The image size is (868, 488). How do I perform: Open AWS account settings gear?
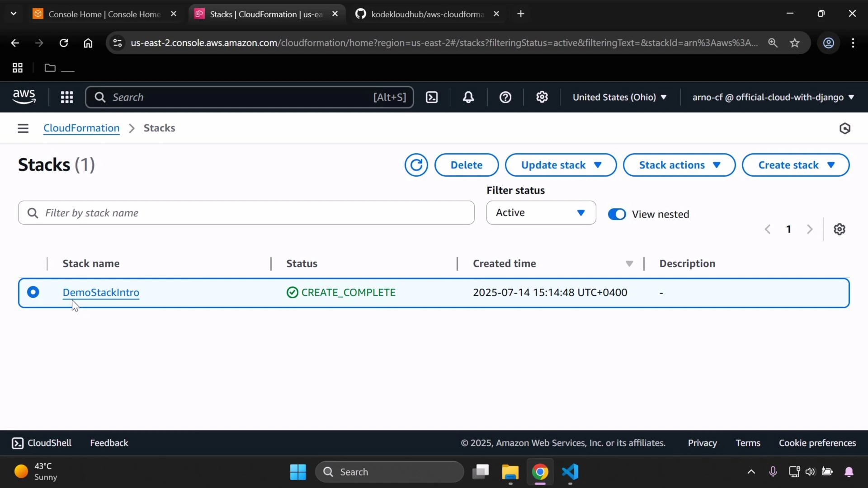point(542,97)
